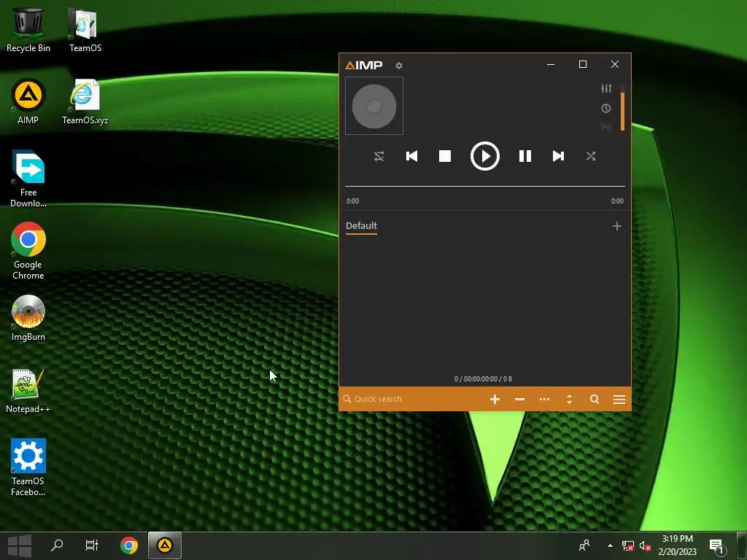Launch Chrome from the taskbar
Viewport: 747px width, 560px height.
(129, 545)
